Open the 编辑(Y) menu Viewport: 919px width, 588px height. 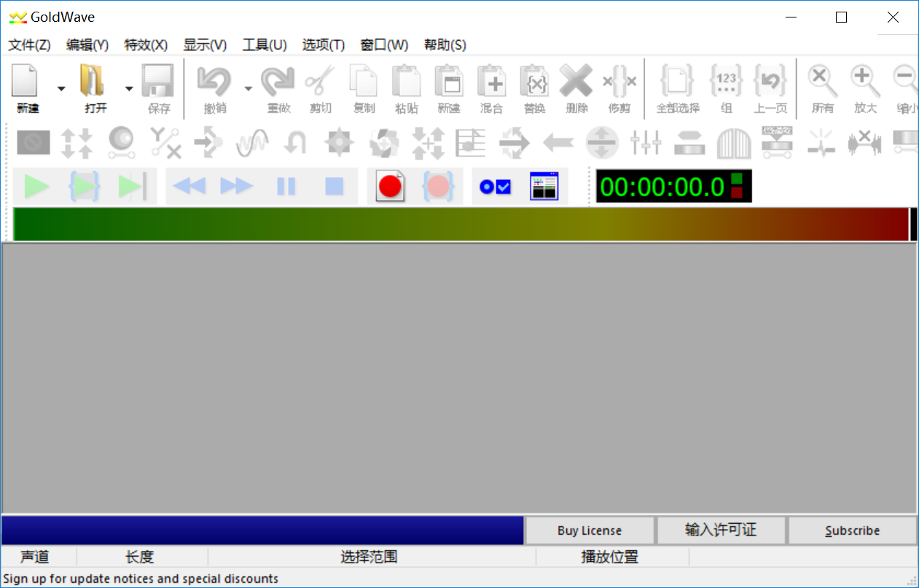(87, 44)
